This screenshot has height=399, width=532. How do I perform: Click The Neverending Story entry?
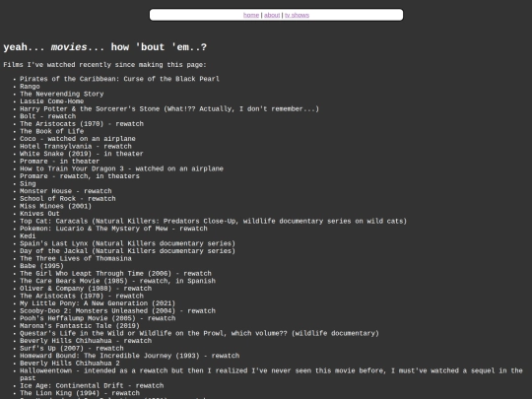(x=62, y=94)
